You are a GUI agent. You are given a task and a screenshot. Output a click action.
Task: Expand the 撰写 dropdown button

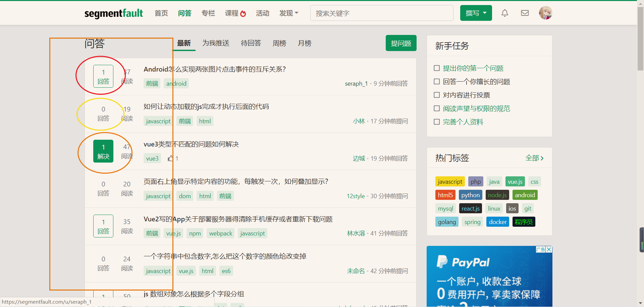click(x=476, y=13)
